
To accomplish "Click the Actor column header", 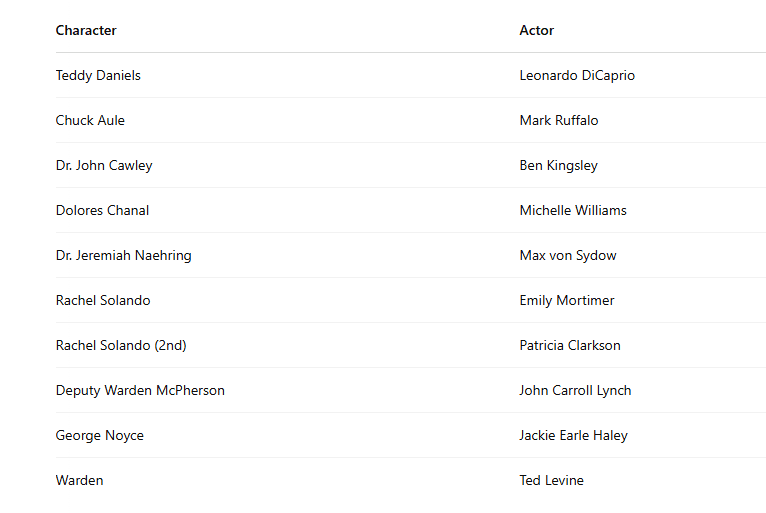I will pyautogui.click(x=536, y=30).
